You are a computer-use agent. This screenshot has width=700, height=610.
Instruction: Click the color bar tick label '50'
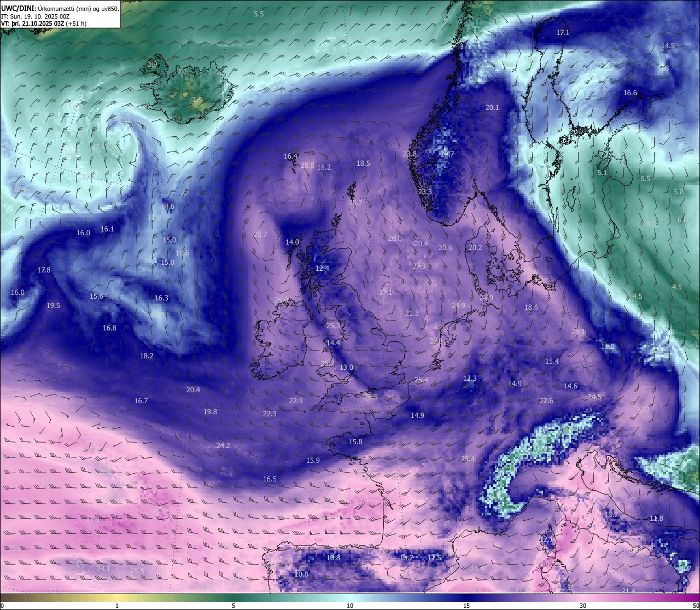(x=695, y=606)
